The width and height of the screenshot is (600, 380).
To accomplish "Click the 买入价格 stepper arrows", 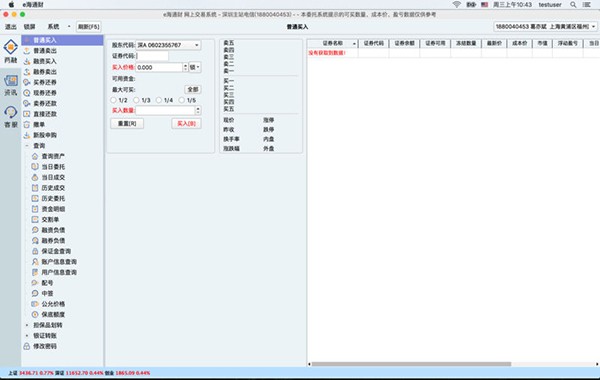I will tap(186, 67).
